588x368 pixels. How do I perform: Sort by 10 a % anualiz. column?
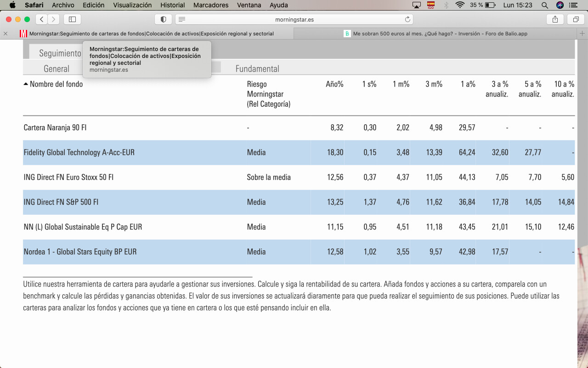[563, 89]
